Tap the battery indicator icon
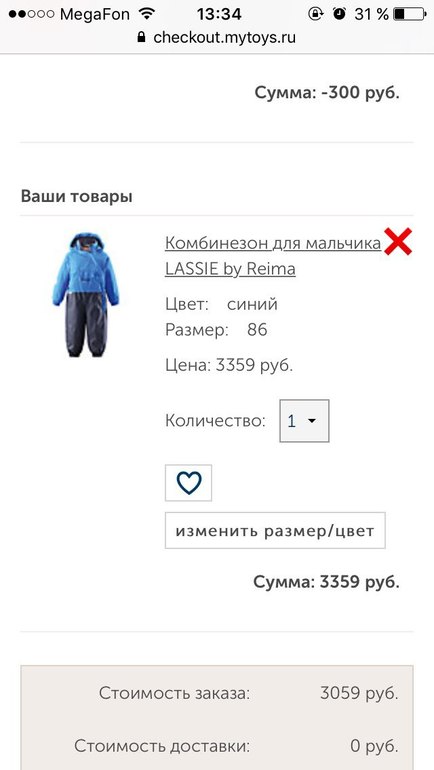The height and width of the screenshot is (770, 434). click(x=409, y=14)
